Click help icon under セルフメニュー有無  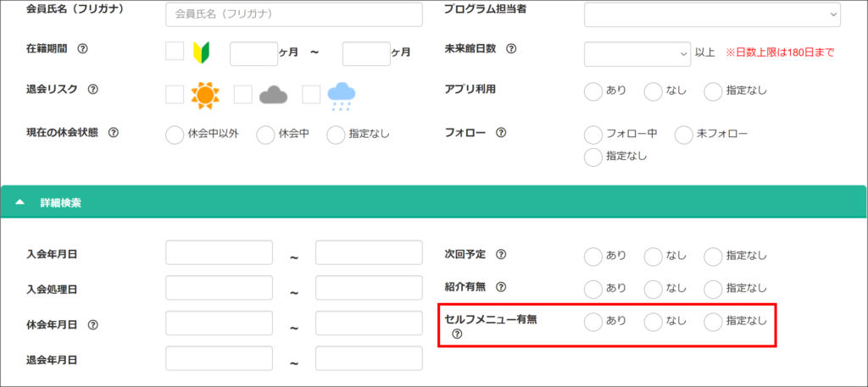458,334
